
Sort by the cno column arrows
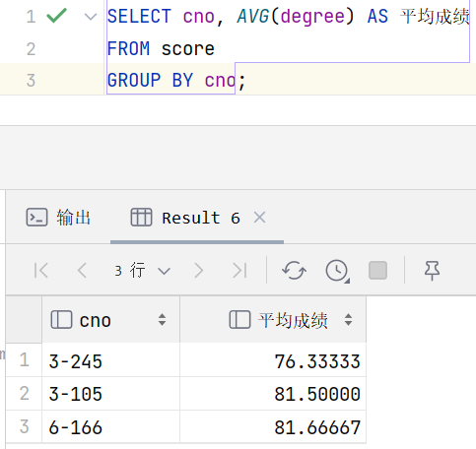click(162, 320)
